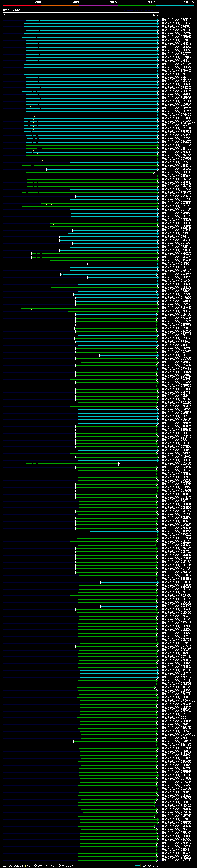Click the cyan ~100% identity legend bar
Image resolution: width=197 pixels, height=868 pixels.
tap(175, 6)
